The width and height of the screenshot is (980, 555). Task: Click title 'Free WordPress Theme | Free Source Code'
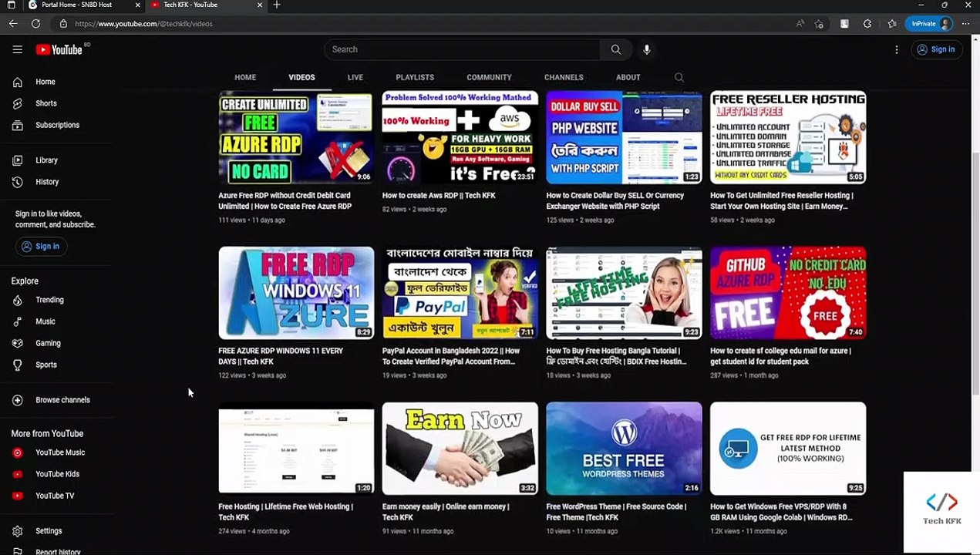click(x=616, y=512)
